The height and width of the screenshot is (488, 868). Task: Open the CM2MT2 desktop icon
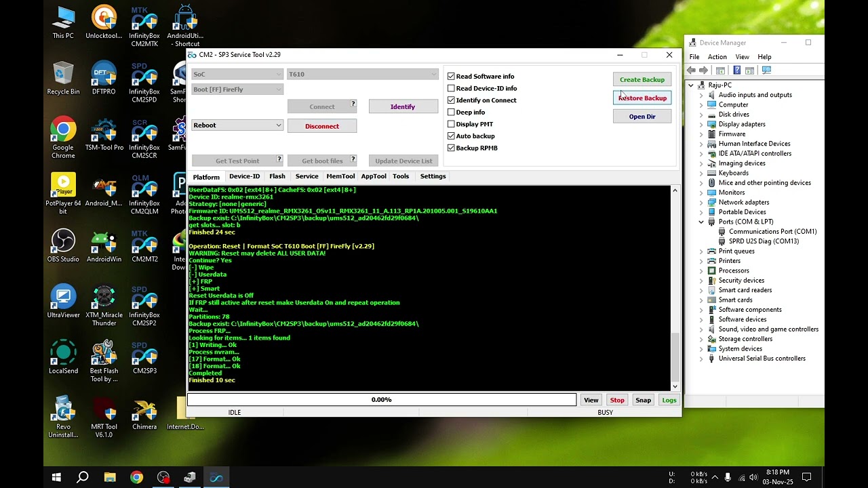pos(144,245)
